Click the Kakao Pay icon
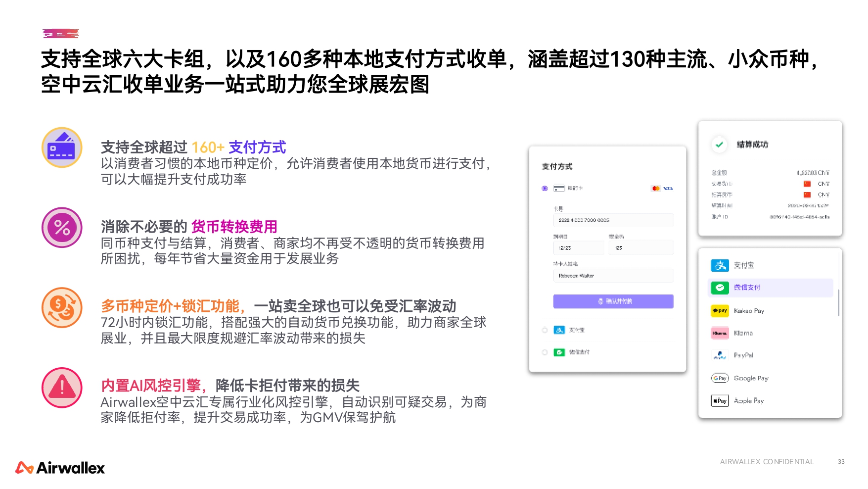The width and height of the screenshot is (868, 489). 720,310
